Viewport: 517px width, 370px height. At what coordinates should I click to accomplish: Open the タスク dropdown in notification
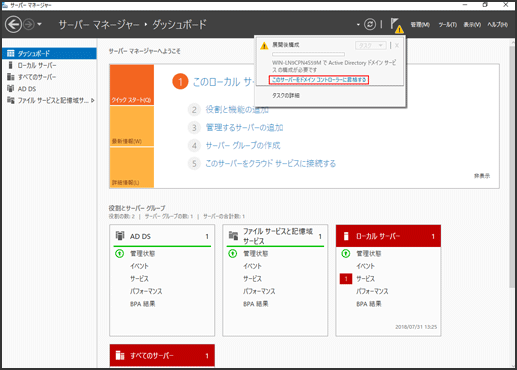[371, 45]
